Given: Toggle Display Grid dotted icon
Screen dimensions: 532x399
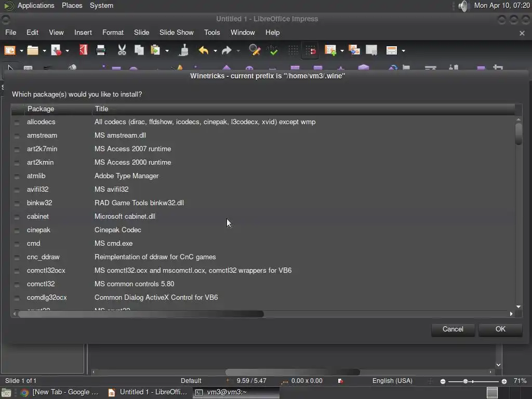Looking at the screenshot, I should click(293, 50).
